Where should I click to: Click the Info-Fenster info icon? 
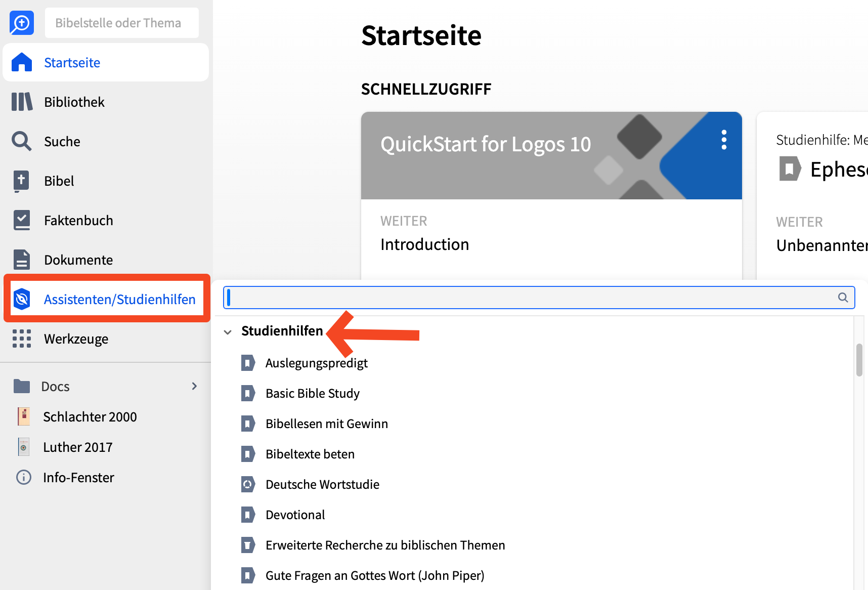point(24,477)
